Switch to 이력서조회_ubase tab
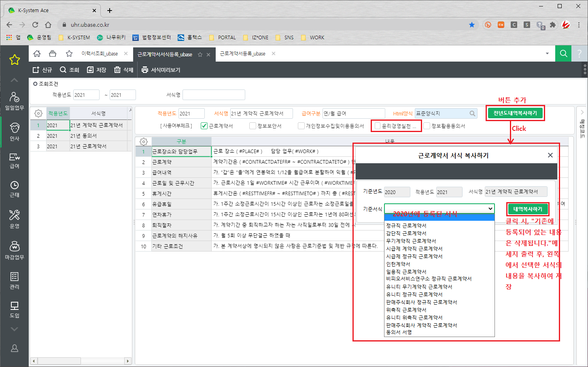588x367 pixels. coord(100,54)
